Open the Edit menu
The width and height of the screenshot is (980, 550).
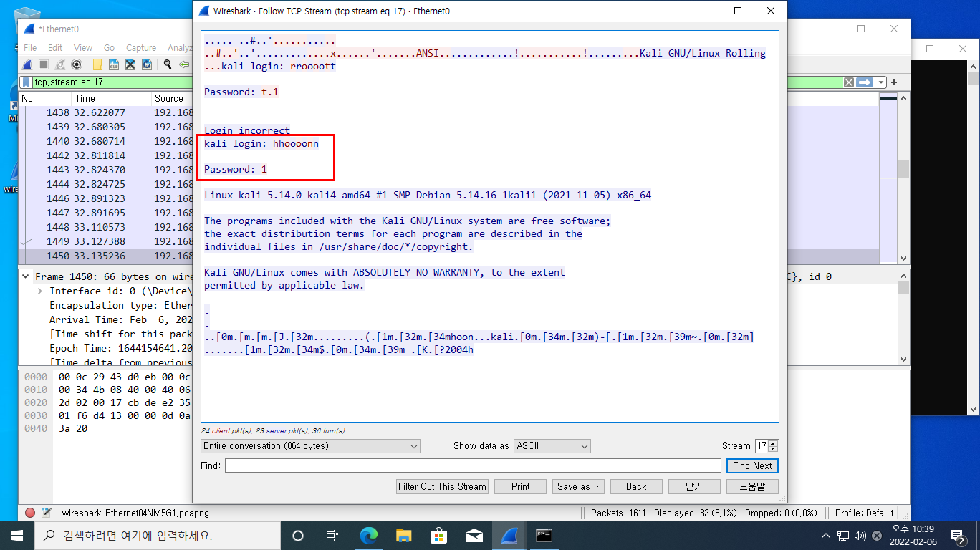pos(55,47)
